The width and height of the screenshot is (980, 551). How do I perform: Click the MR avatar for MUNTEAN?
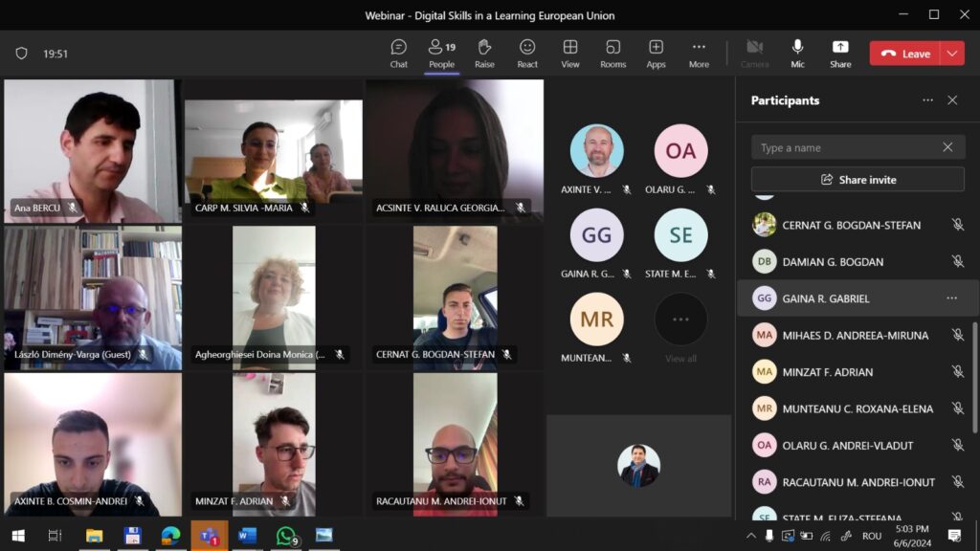tap(597, 320)
